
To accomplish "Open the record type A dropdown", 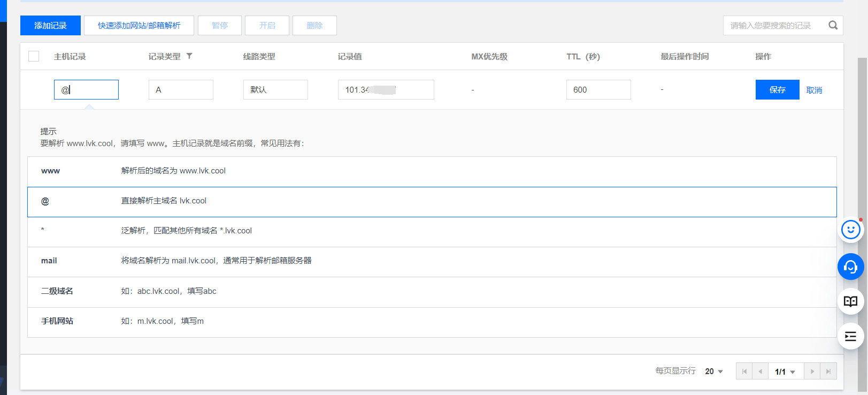I will [x=181, y=89].
